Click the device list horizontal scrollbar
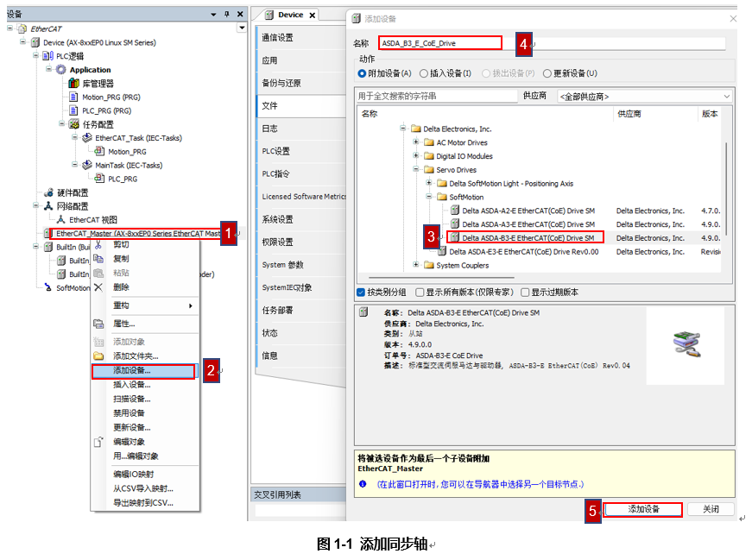The height and width of the screenshot is (560, 752). 441,278
